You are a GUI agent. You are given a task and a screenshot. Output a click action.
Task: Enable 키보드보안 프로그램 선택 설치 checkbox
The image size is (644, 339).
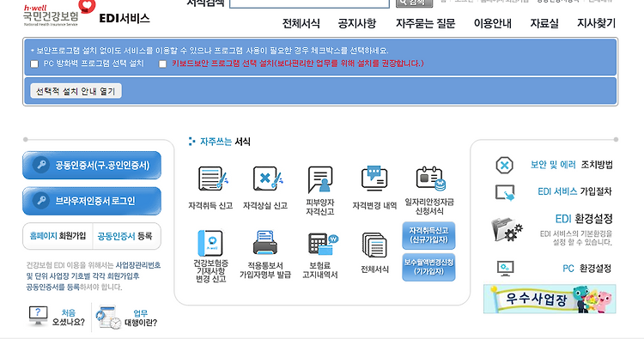[163, 64]
